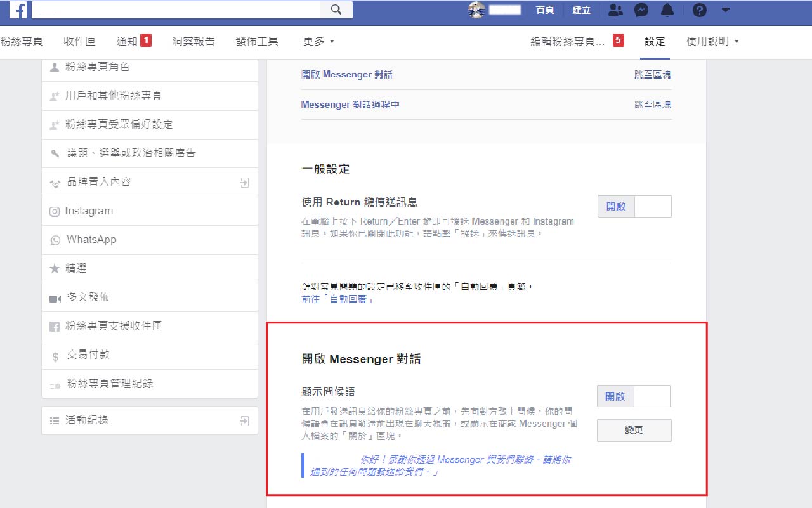
Task: Open the 洞察報告 tab
Action: (x=193, y=42)
